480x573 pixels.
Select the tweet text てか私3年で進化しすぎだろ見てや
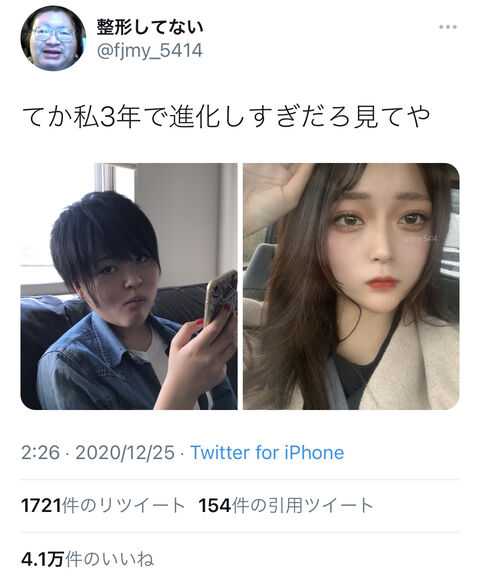click(x=225, y=117)
